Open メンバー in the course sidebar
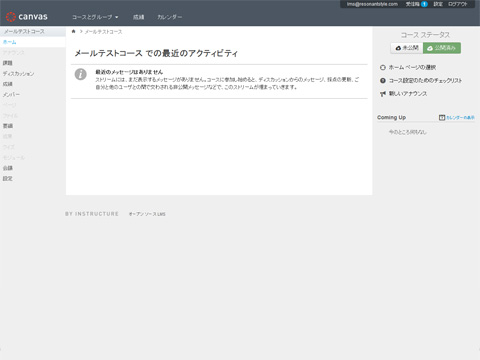This screenshot has height=360, width=480. pos(11,95)
